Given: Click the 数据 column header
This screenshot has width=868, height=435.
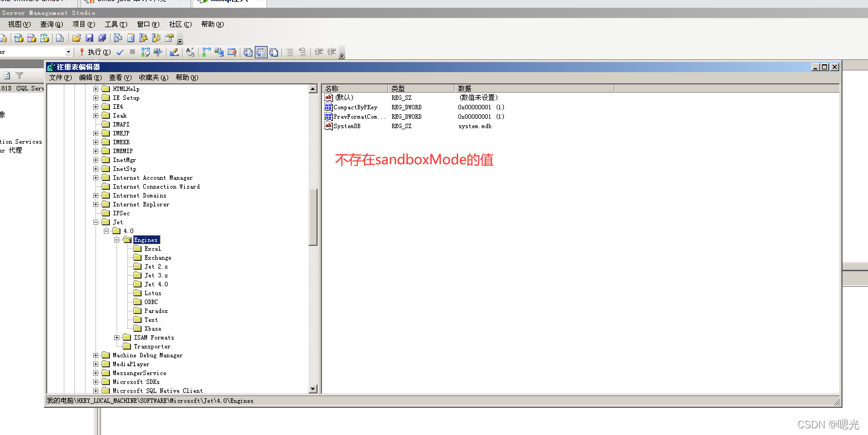Looking at the screenshot, I should (534, 88).
